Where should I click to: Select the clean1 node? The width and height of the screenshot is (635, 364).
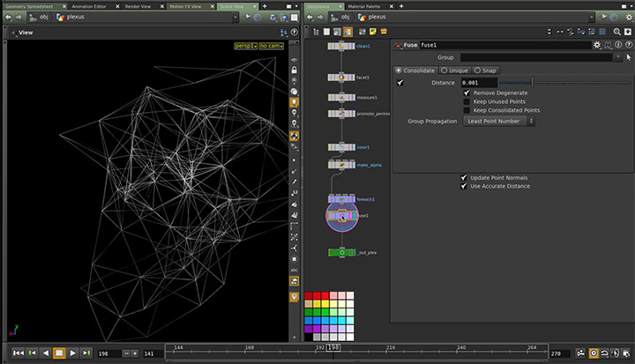point(341,46)
